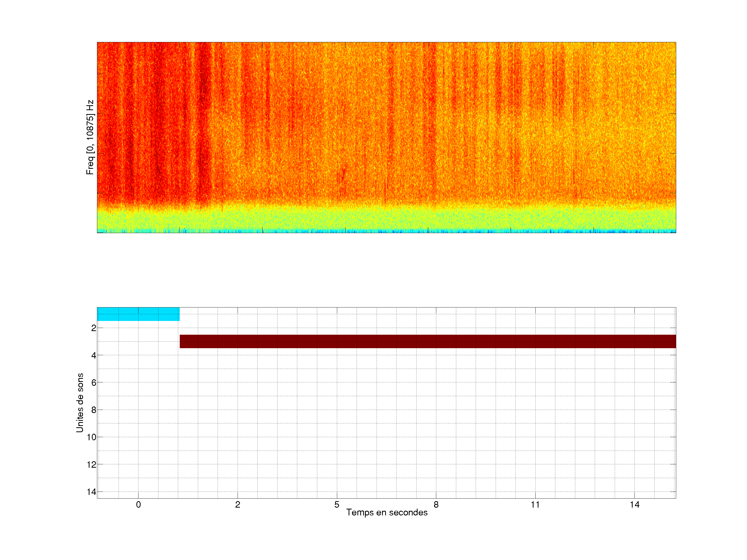Click x-axis tick label 11

pos(535,505)
